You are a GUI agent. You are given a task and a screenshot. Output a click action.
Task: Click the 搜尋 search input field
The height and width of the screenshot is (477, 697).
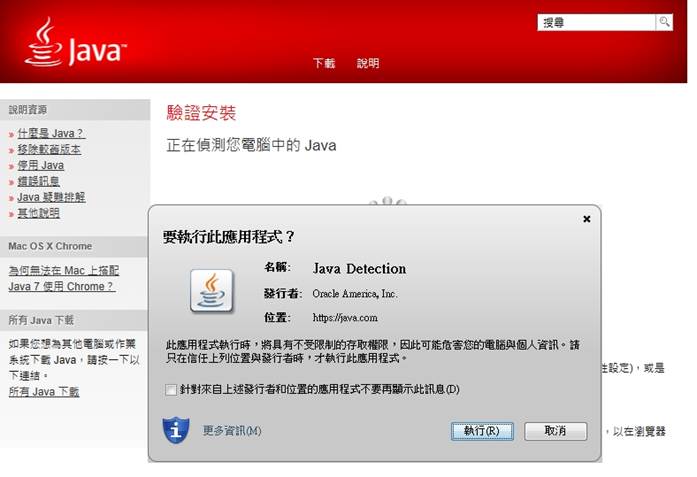coord(596,22)
